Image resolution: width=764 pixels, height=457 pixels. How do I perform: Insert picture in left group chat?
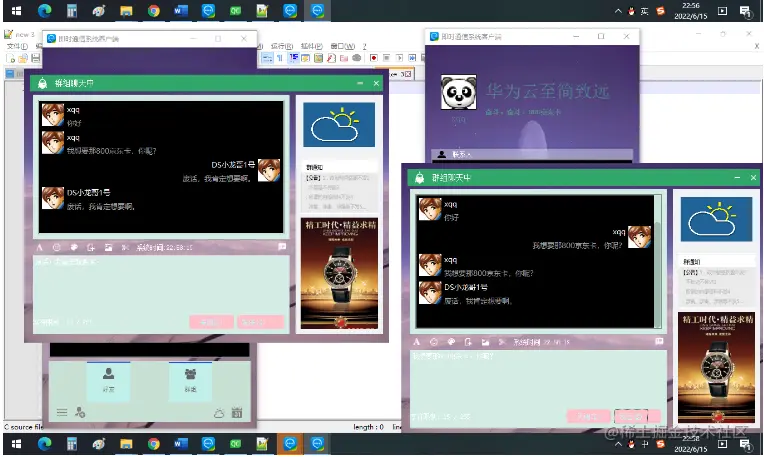[108, 248]
